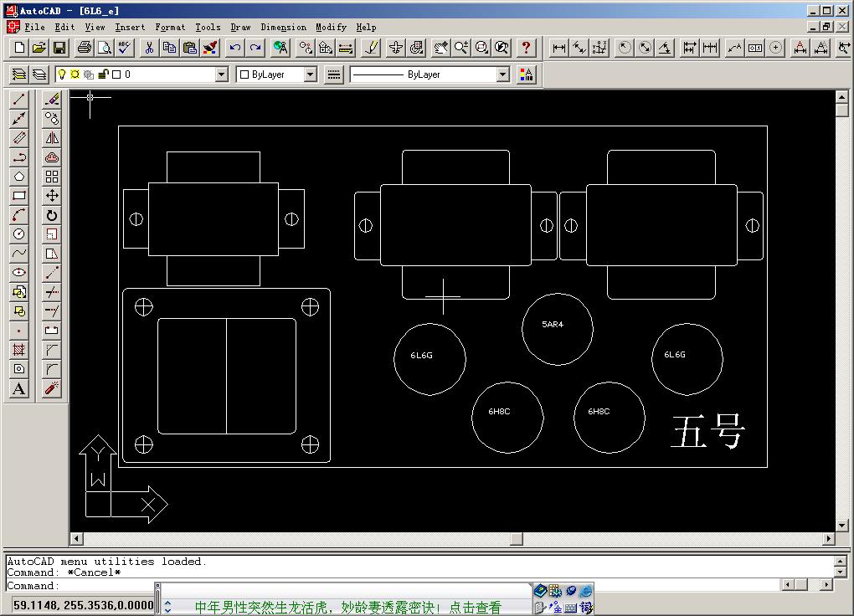Toggle layer 0 padlock lock state
The width and height of the screenshot is (854, 616).
(103, 74)
